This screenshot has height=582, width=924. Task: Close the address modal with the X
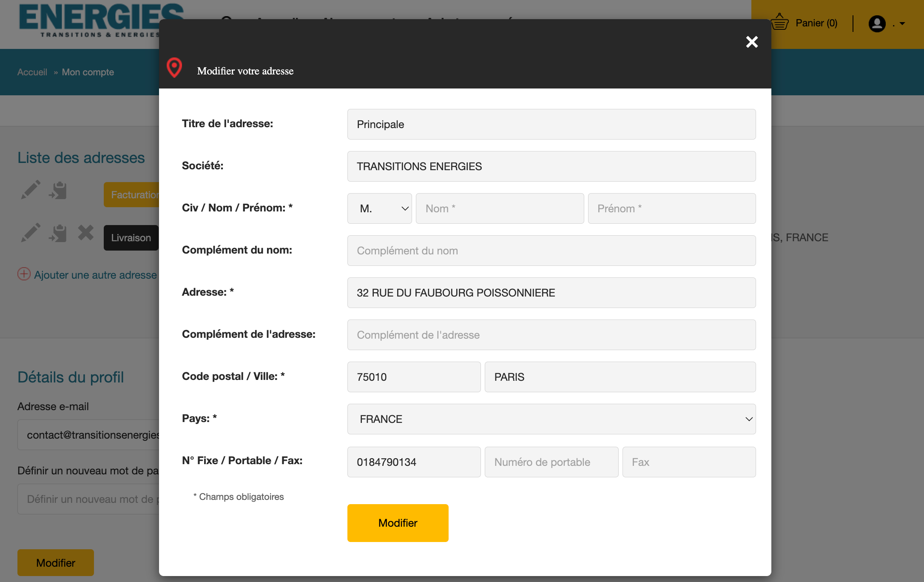(x=752, y=42)
